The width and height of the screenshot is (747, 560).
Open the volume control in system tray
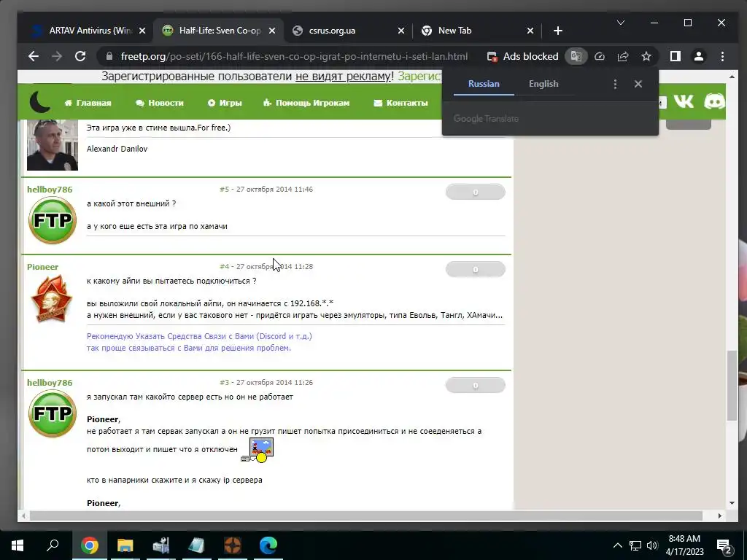652,545
